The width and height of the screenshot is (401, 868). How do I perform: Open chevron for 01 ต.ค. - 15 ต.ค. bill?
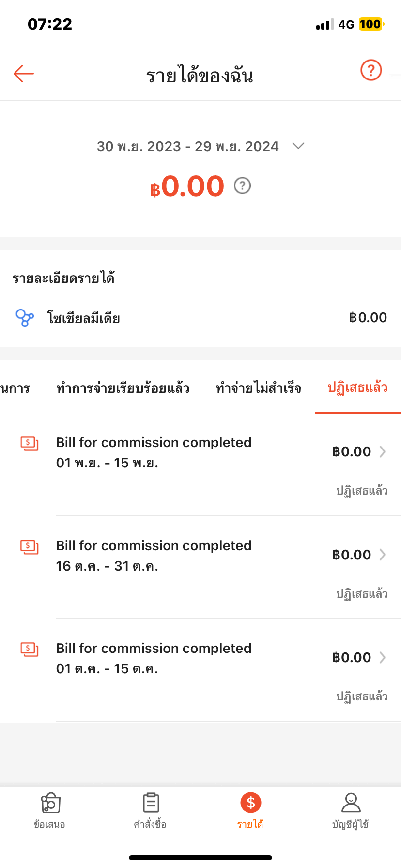pos(383,657)
